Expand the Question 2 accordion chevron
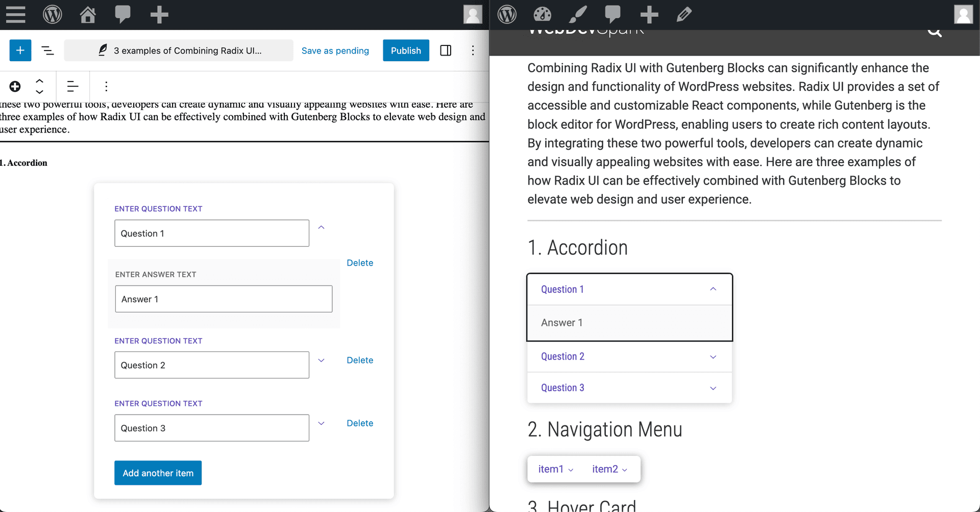Viewport: 980px width, 512px height. [x=713, y=356]
